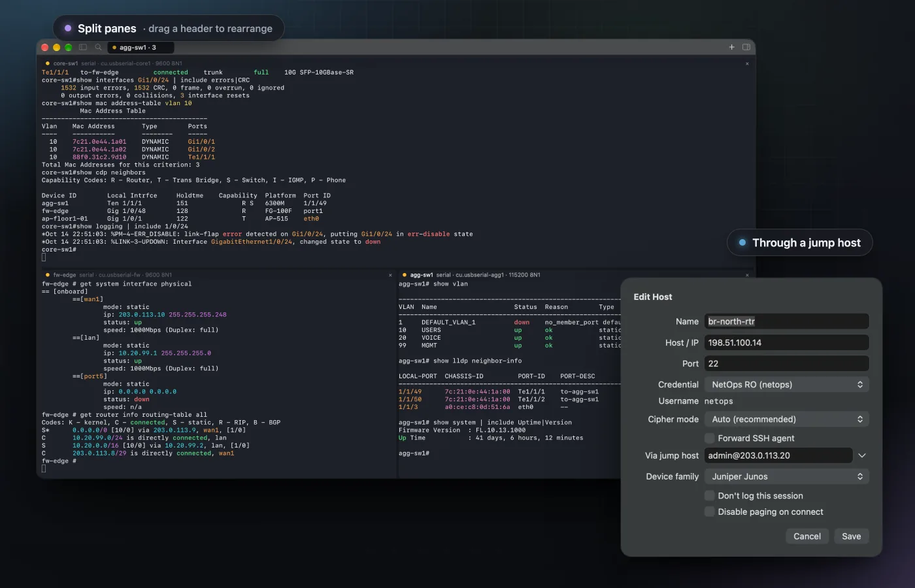The image size is (915, 588).
Task: Click 'FL.10.13.1000' firmware version
Action: pos(501,431)
